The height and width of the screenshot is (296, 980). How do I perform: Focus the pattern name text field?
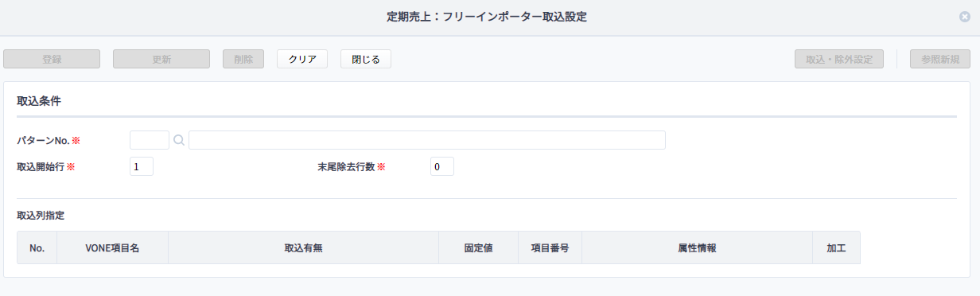coord(427,140)
